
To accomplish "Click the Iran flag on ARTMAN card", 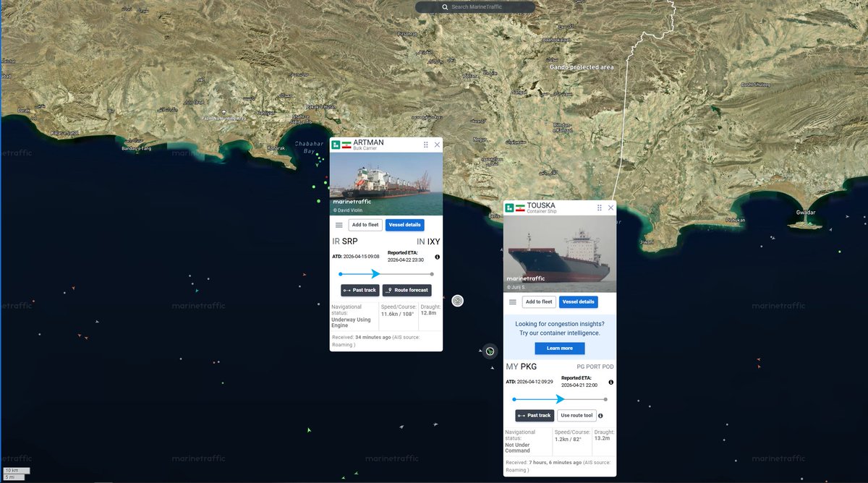I will [346, 145].
